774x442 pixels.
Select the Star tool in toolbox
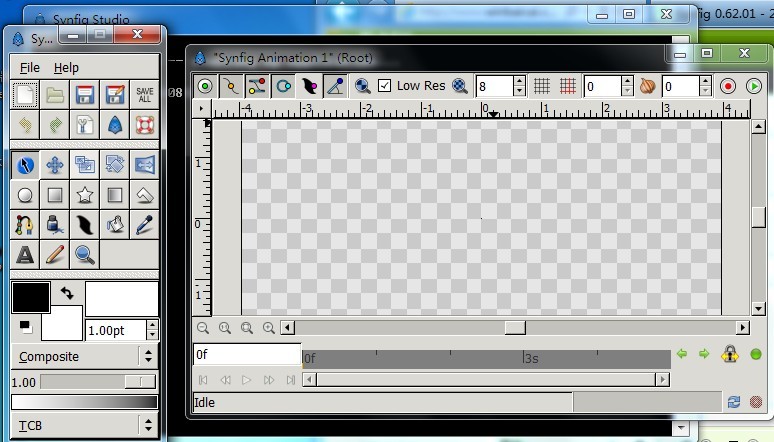[x=85, y=195]
